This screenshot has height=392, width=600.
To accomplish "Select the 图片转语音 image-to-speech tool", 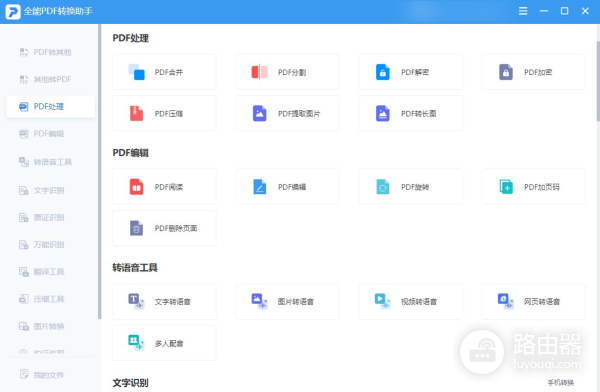I will (287, 302).
